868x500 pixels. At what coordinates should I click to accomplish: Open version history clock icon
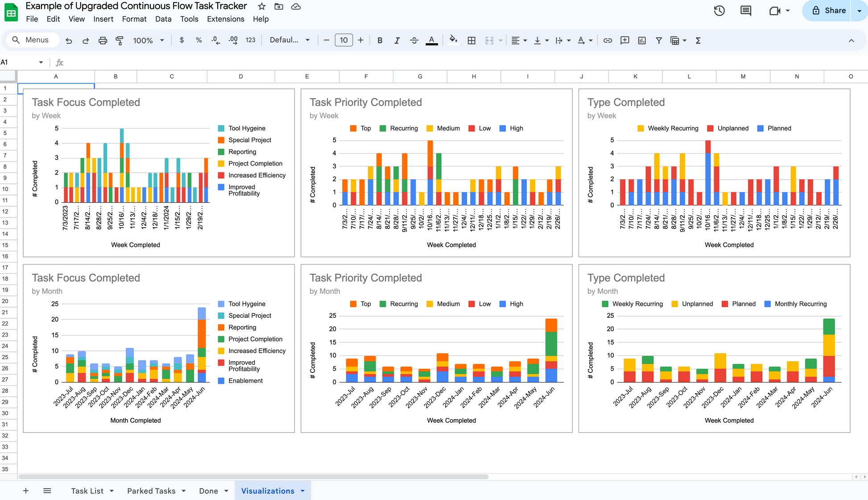tap(719, 11)
